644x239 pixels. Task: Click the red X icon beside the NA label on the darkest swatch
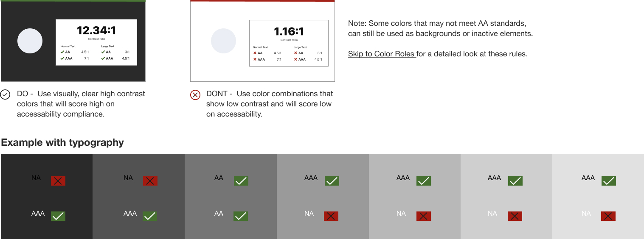coord(58,181)
